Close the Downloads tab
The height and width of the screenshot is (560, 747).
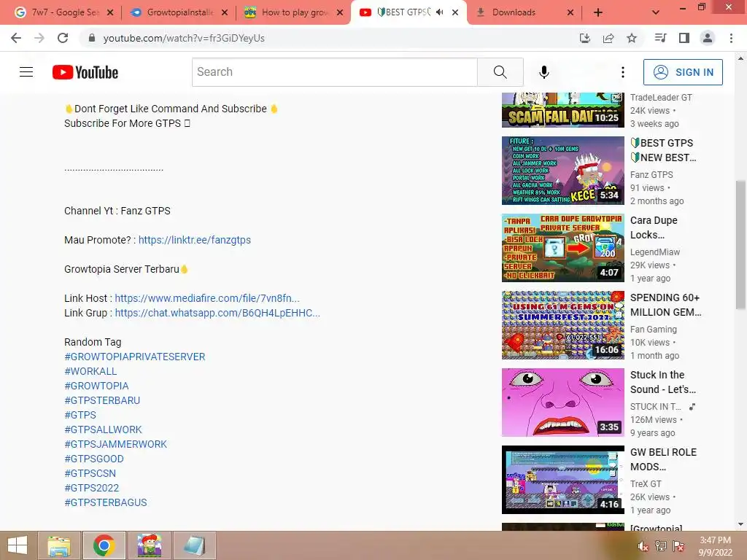pos(570,12)
